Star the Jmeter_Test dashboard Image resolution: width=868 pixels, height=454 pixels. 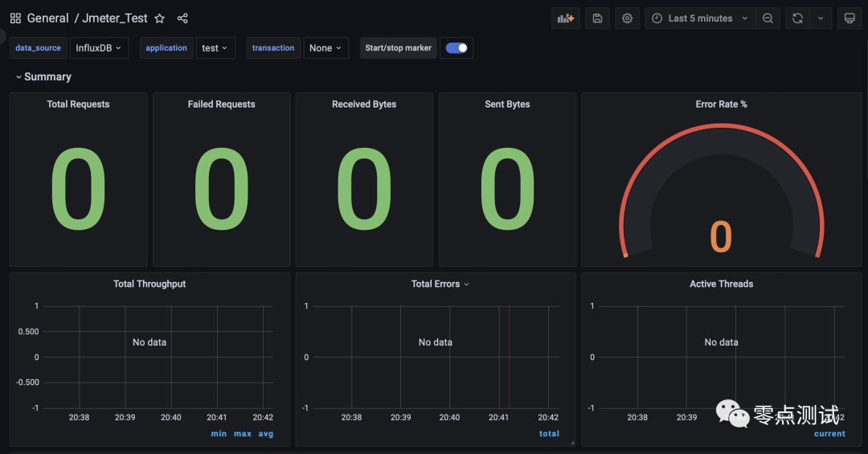tap(159, 18)
